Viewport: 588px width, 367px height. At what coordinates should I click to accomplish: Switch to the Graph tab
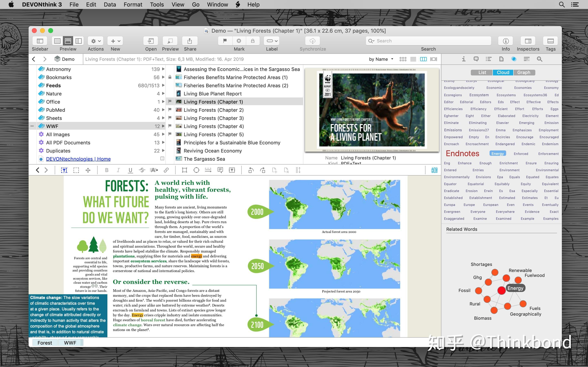(524, 72)
